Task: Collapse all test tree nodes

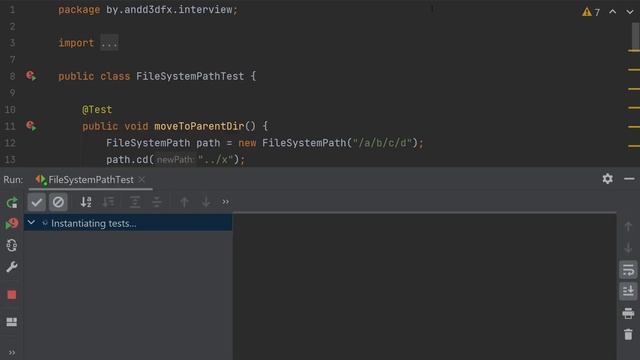Action: coord(157,202)
